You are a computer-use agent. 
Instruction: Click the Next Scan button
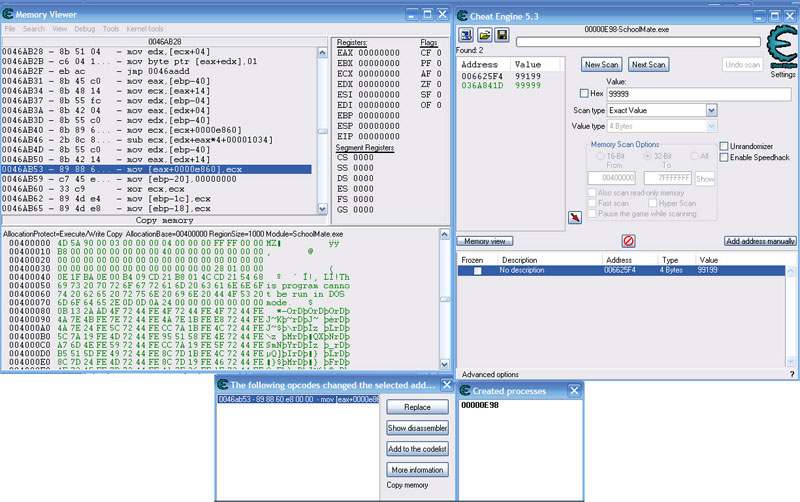click(x=648, y=65)
